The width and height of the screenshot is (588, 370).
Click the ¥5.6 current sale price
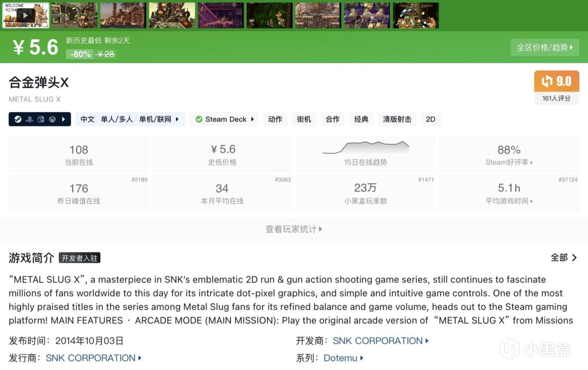35,47
